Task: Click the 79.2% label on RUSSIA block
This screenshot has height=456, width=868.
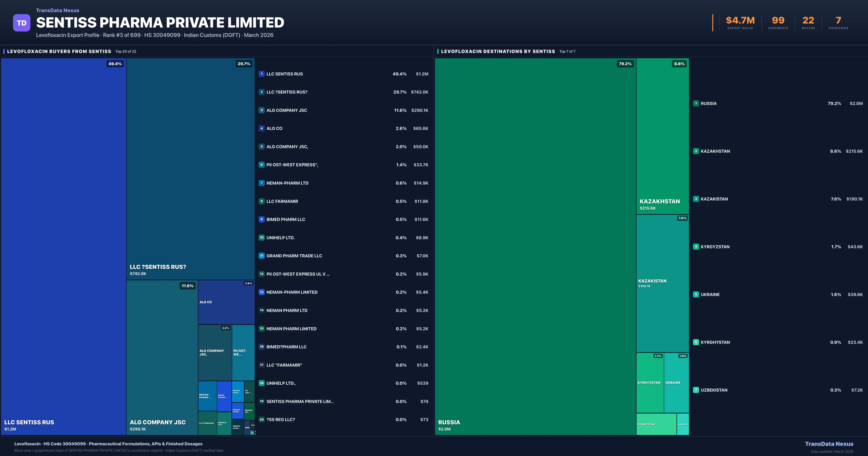Action: [625, 63]
